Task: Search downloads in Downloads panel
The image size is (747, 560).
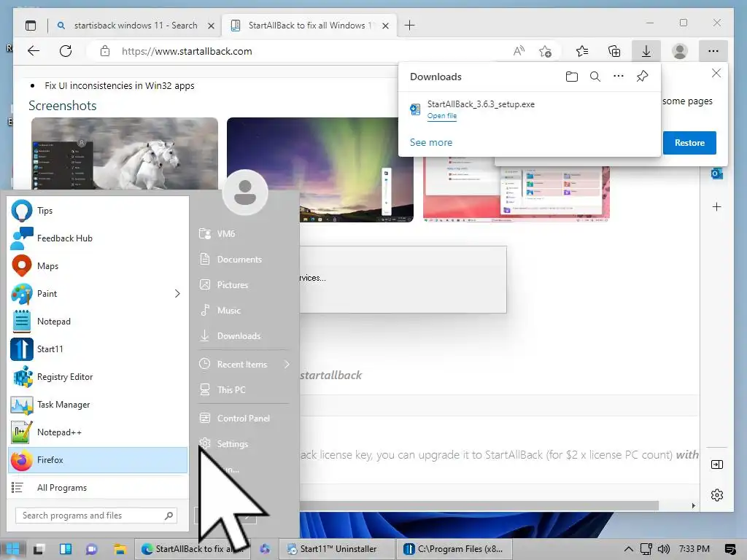Action: [595, 77]
